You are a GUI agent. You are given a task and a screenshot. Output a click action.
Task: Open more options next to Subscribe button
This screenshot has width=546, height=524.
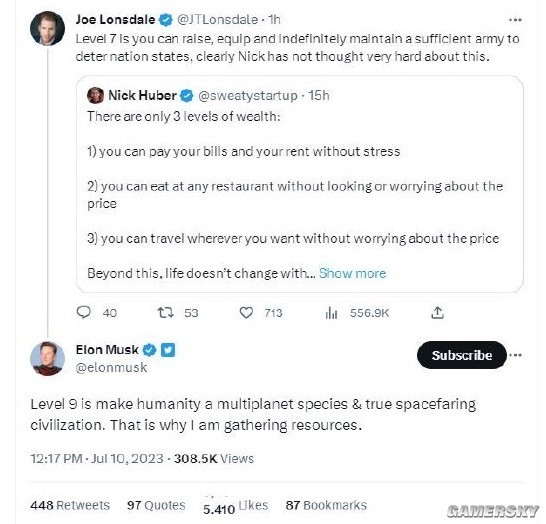point(515,355)
